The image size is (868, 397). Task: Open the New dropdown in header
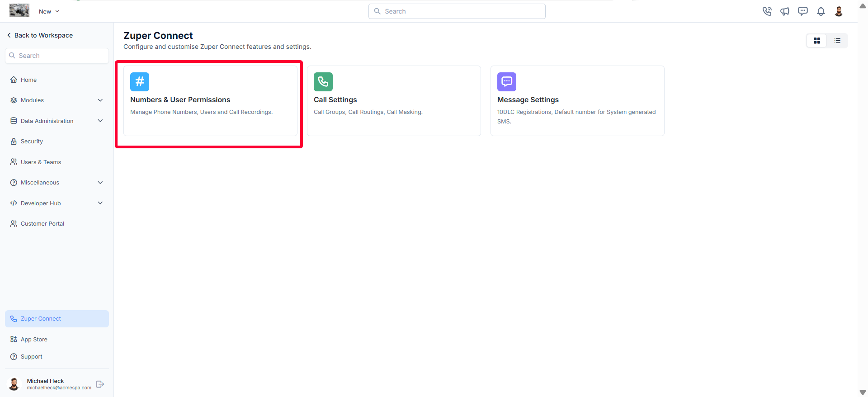49,11
